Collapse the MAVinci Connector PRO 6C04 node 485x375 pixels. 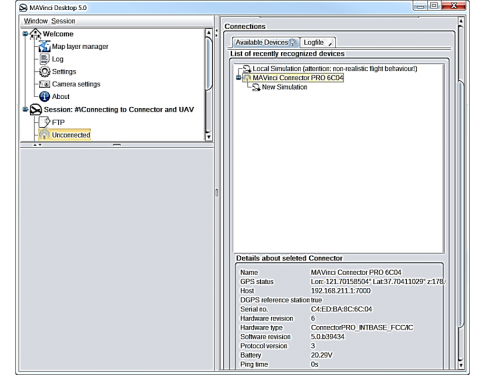coord(238,78)
